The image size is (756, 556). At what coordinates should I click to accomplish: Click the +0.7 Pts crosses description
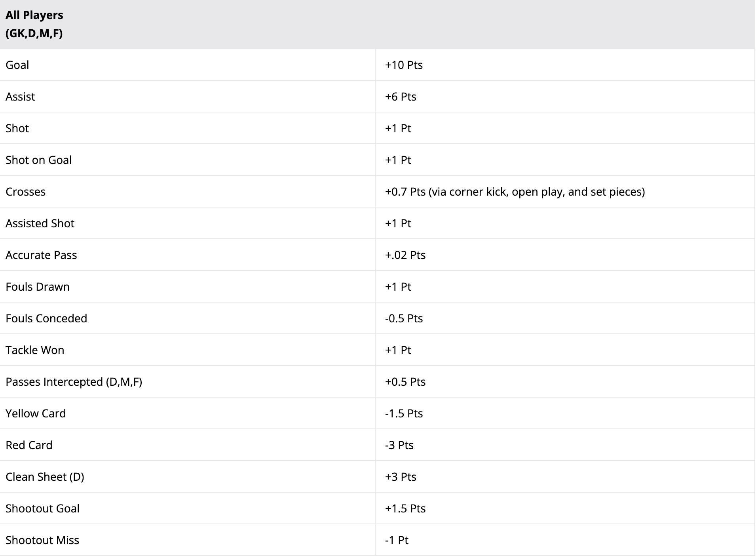(x=515, y=192)
